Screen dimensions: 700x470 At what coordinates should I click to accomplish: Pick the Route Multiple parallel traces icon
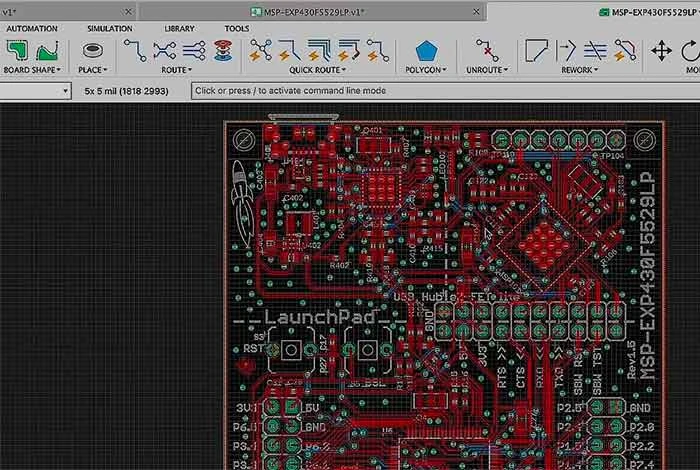click(x=194, y=50)
